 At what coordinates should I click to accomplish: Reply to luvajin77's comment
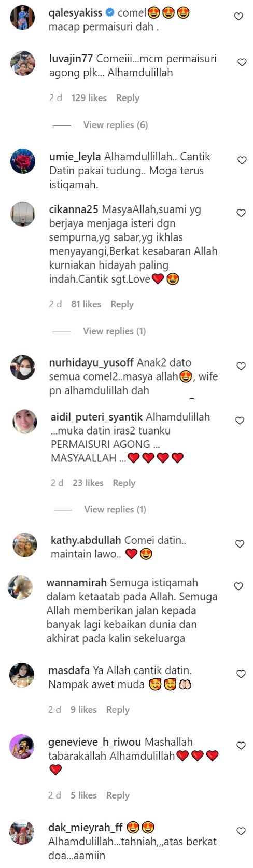[128, 98]
